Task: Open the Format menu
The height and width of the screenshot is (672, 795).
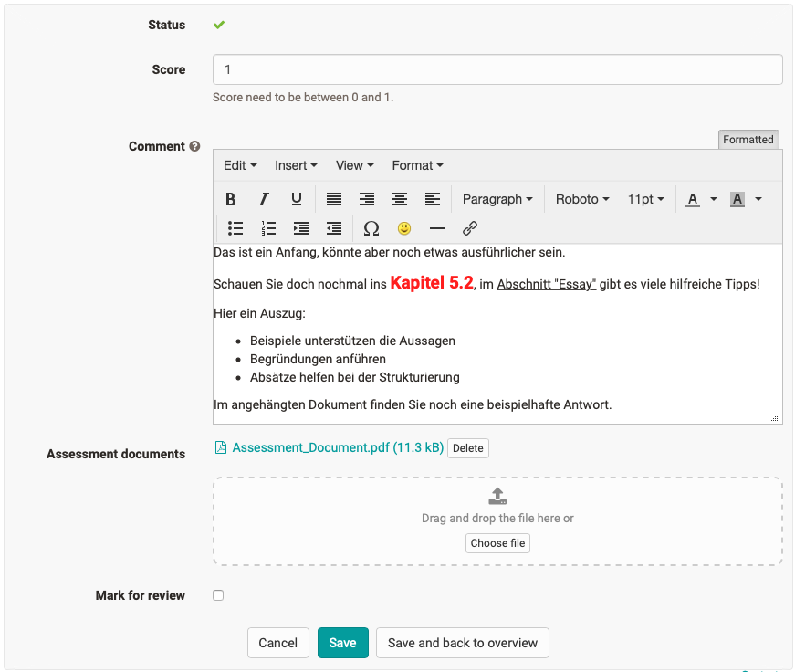Action: 417,165
